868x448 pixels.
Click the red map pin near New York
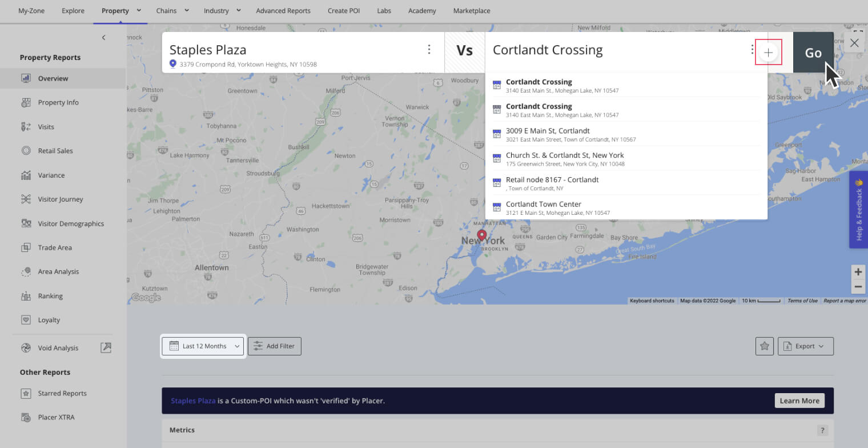[x=482, y=235]
